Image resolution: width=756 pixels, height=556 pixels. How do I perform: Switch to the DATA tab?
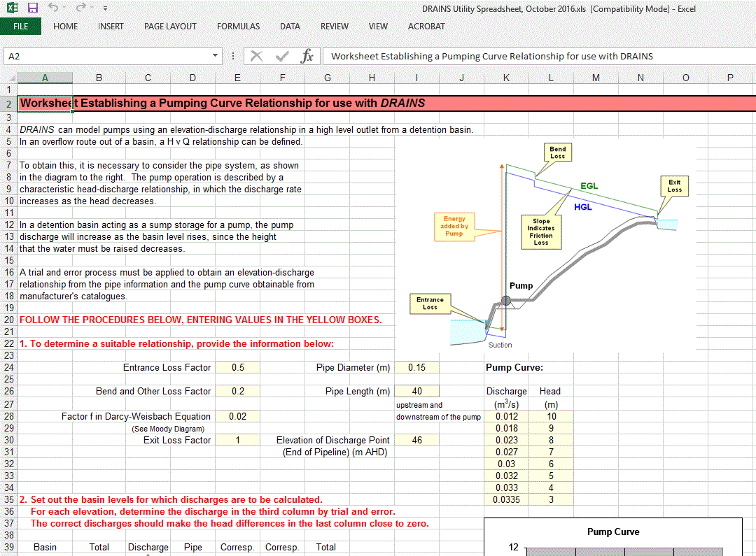click(290, 27)
